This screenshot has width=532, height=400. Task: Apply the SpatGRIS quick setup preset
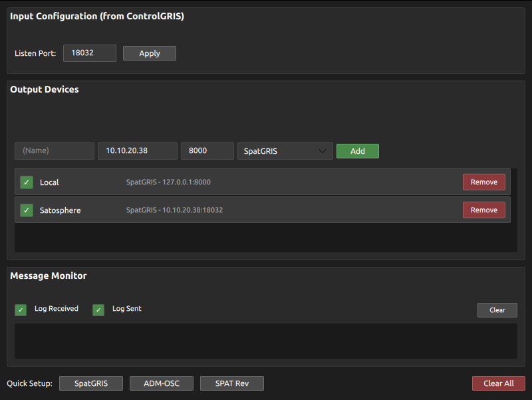click(x=91, y=383)
